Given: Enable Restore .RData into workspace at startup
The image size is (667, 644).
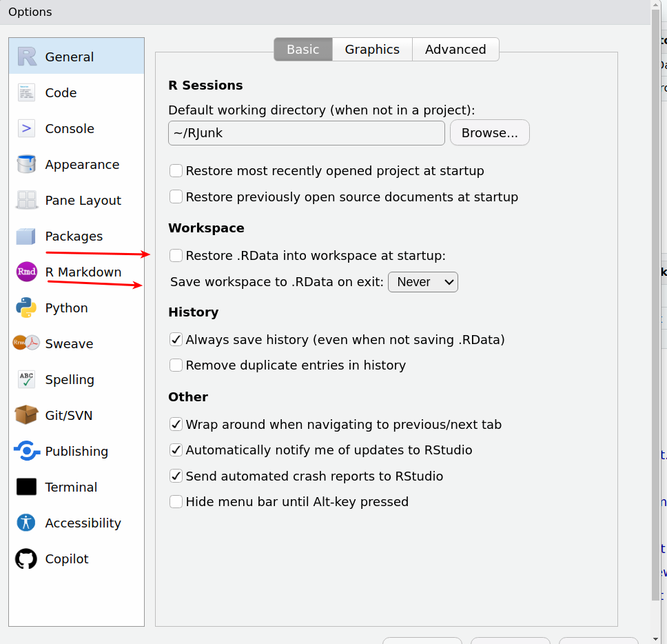Looking at the screenshot, I should (x=176, y=256).
